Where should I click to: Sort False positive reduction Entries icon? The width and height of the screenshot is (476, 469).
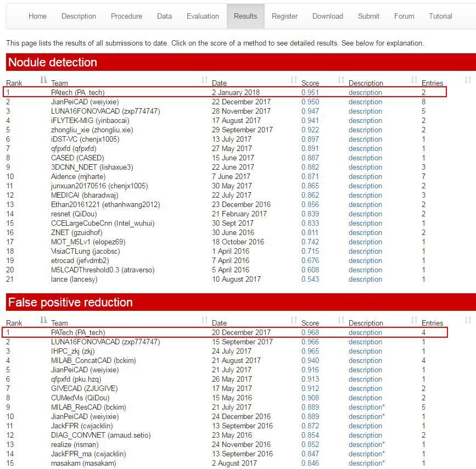pyautogui.click(x=468, y=320)
